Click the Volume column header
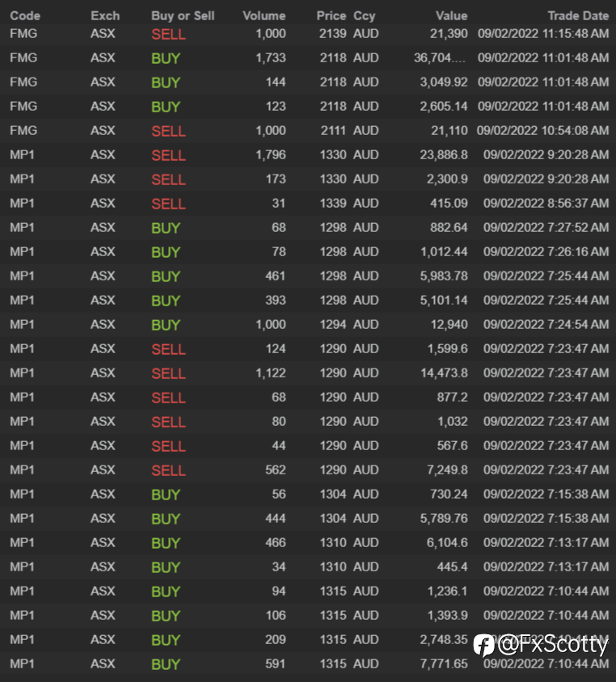 point(264,15)
